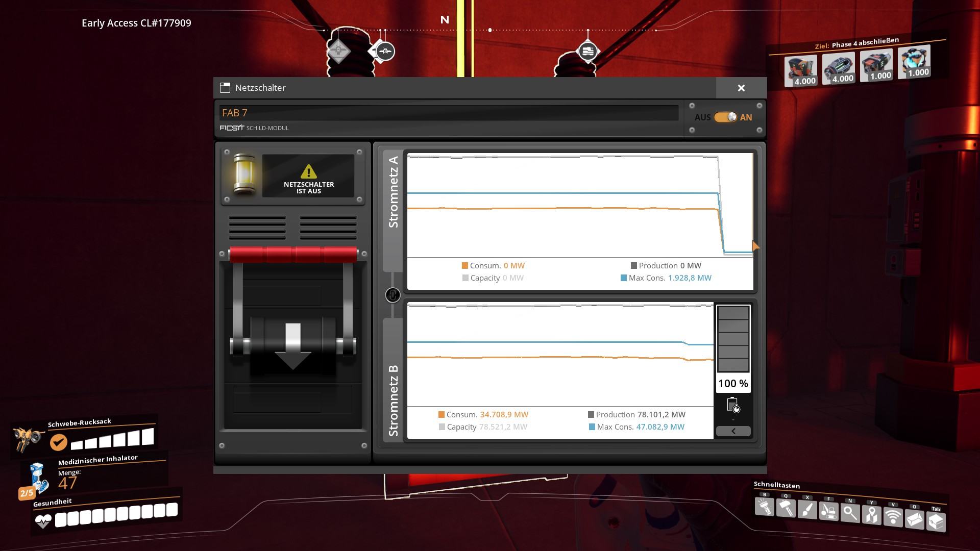
Task: Click the Ziel: Phase 4 abschließen label
Action: 857,43
